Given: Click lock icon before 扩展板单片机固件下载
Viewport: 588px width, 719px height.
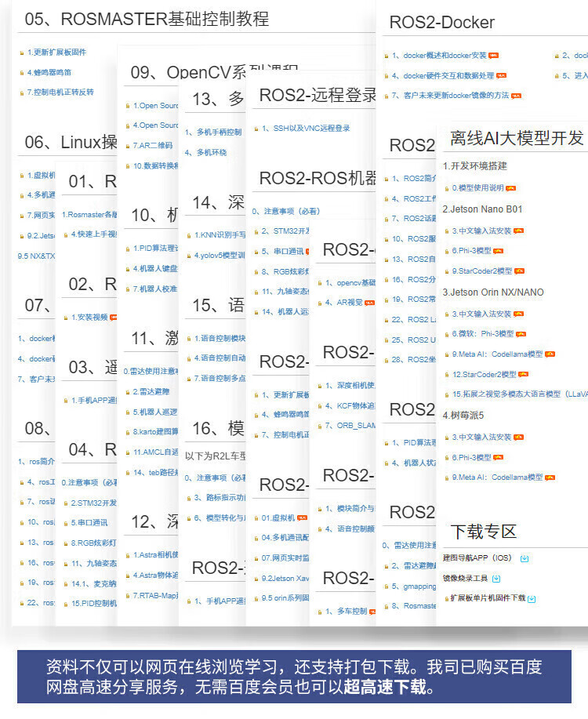Looking at the screenshot, I should (446, 599).
